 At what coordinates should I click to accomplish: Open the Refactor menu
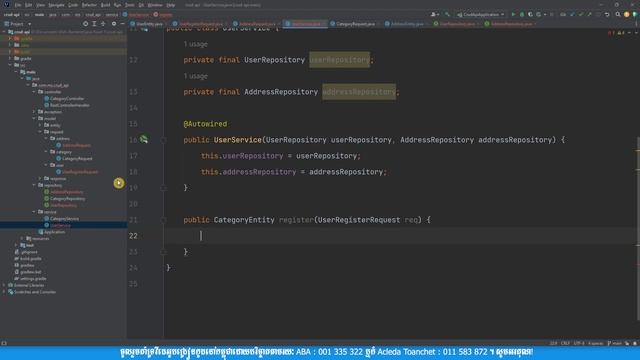click(x=89, y=5)
